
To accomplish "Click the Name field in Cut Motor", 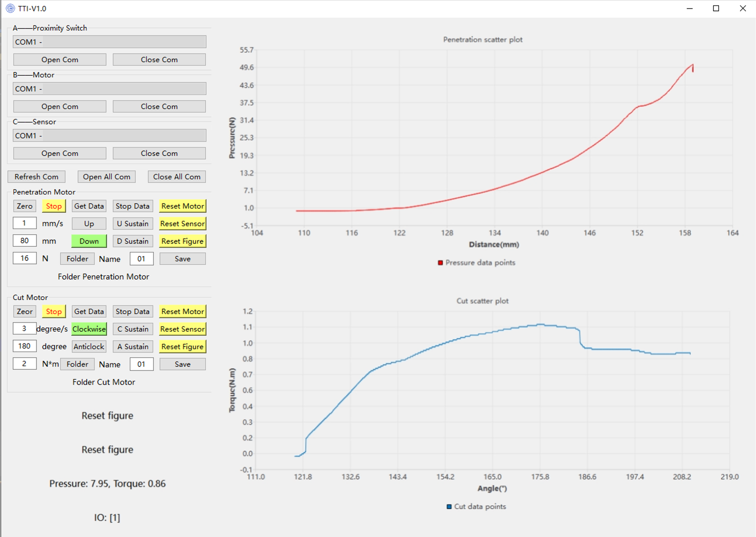I will pyautogui.click(x=141, y=364).
